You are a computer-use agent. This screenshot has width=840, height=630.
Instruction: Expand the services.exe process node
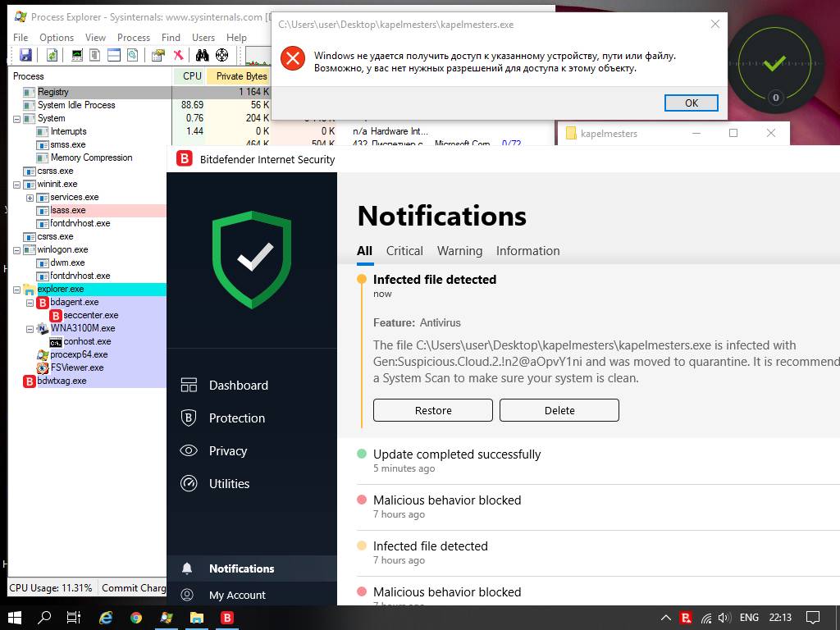(30, 198)
